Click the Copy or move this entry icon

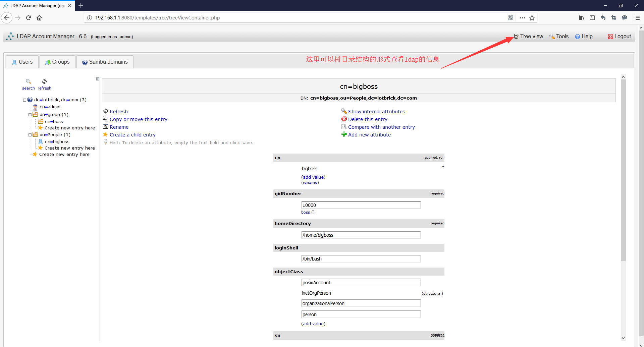coord(105,119)
